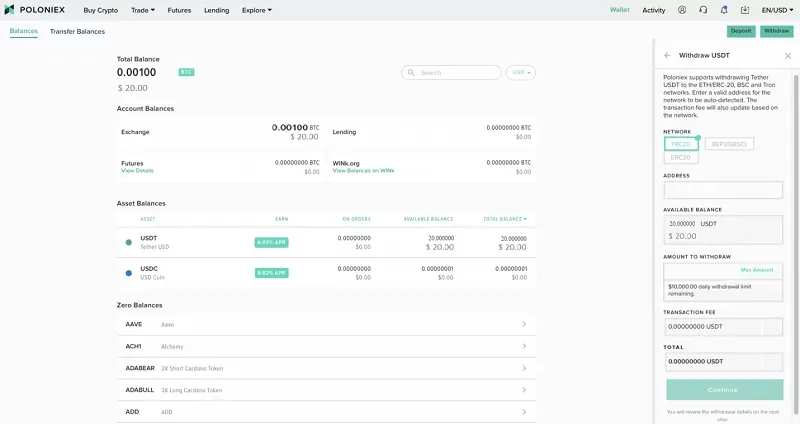
Task: Open the Explore dropdown menu
Action: (257, 10)
